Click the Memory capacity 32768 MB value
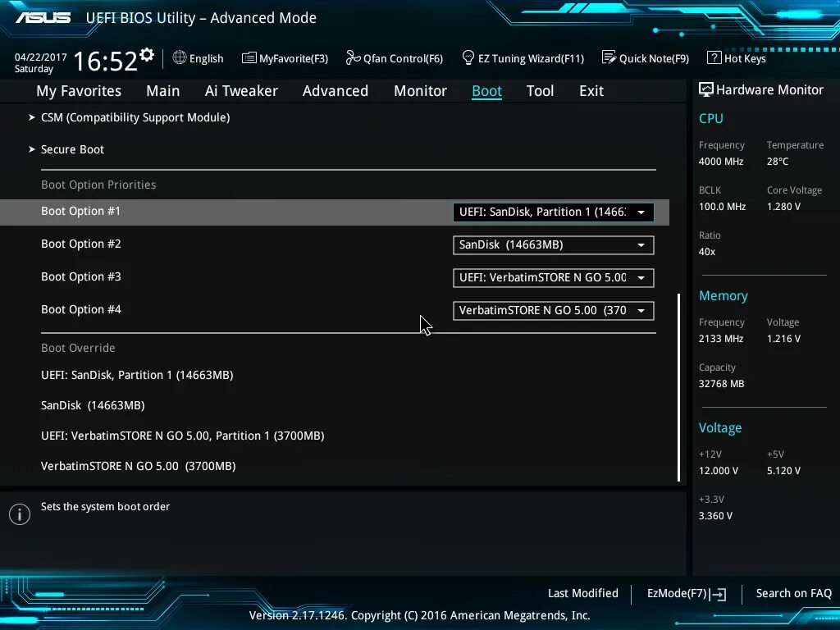 (x=722, y=384)
